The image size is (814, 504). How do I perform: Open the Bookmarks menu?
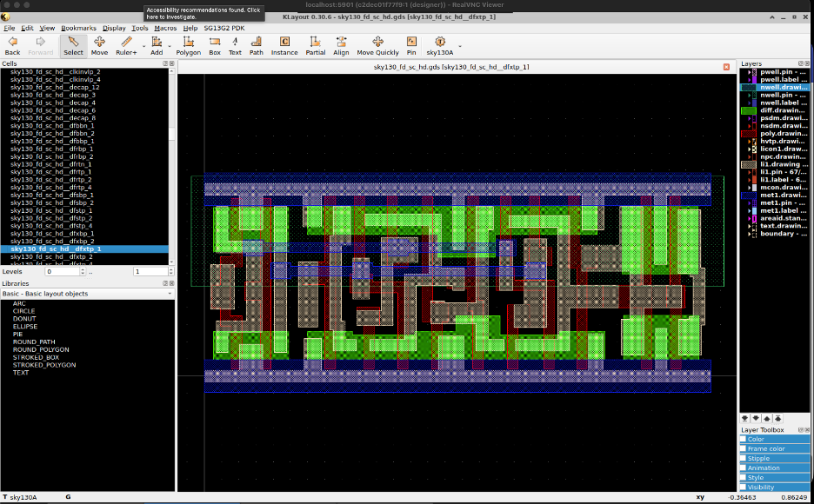[x=78, y=28]
